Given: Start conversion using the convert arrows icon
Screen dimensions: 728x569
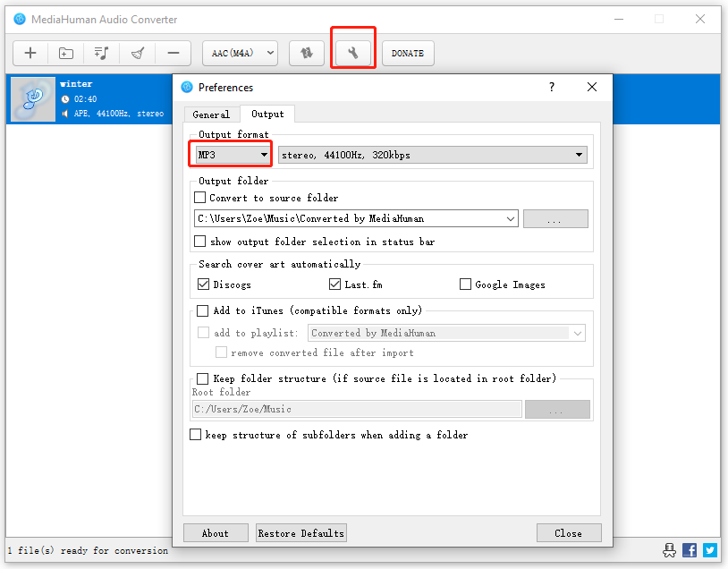Looking at the screenshot, I should pyautogui.click(x=307, y=53).
